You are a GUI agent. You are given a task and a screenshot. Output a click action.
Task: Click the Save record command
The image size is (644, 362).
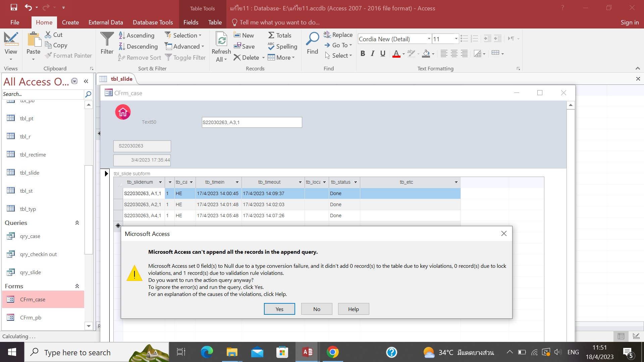(244, 46)
